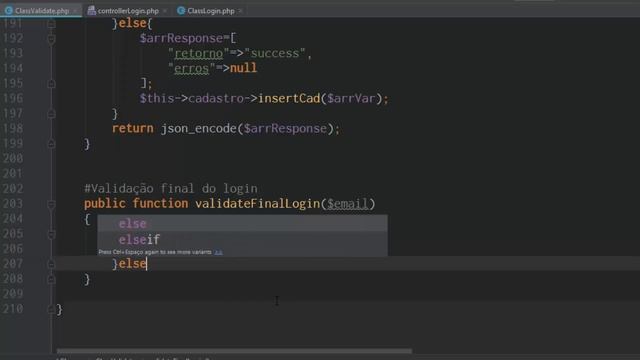This screenshot has width=640, height=360.
Task: Click the link icon in the completion hint
Action: pyautogui.click(x=218, y=252)
